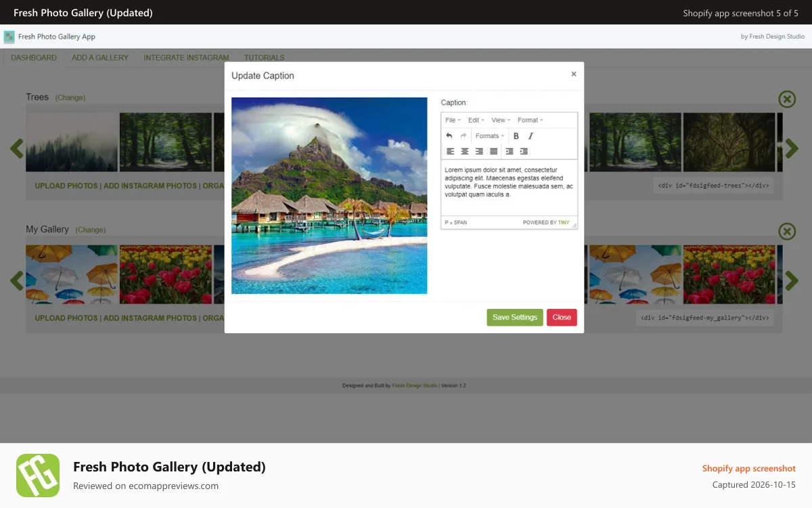Click the Trees gallery heading
Viewport: 812px width, 508px height.
tap(37, 97)
